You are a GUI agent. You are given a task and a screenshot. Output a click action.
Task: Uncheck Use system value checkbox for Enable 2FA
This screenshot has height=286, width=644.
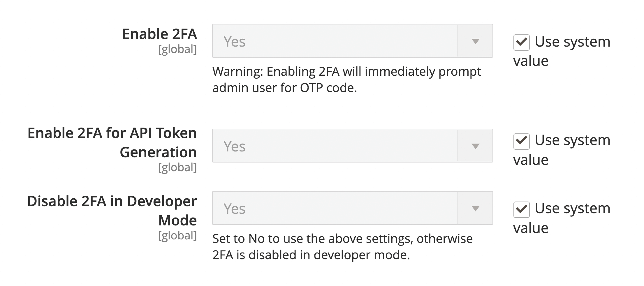pyautogui.click(x=521, y=43)
